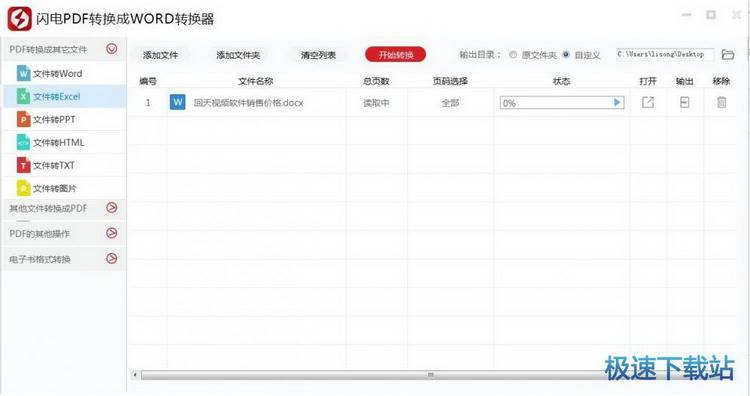
Task: Click the 0% progress bar
Action: coord(562,102)
